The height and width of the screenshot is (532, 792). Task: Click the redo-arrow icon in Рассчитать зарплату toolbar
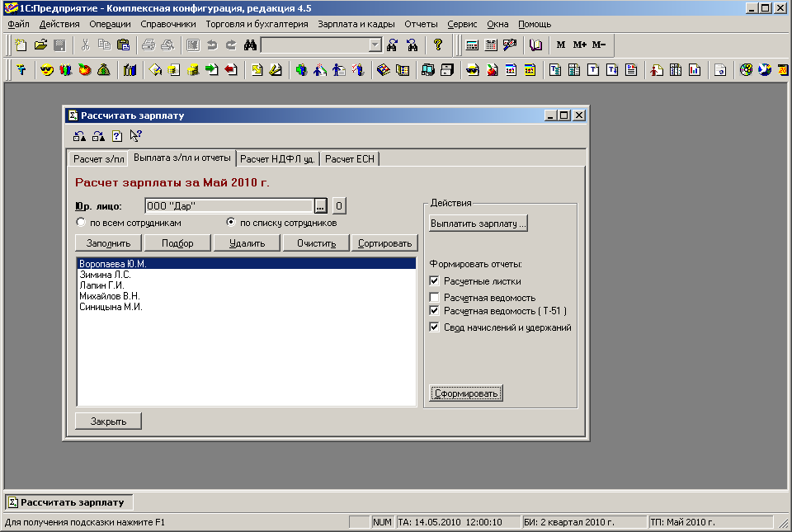point(98,136)
